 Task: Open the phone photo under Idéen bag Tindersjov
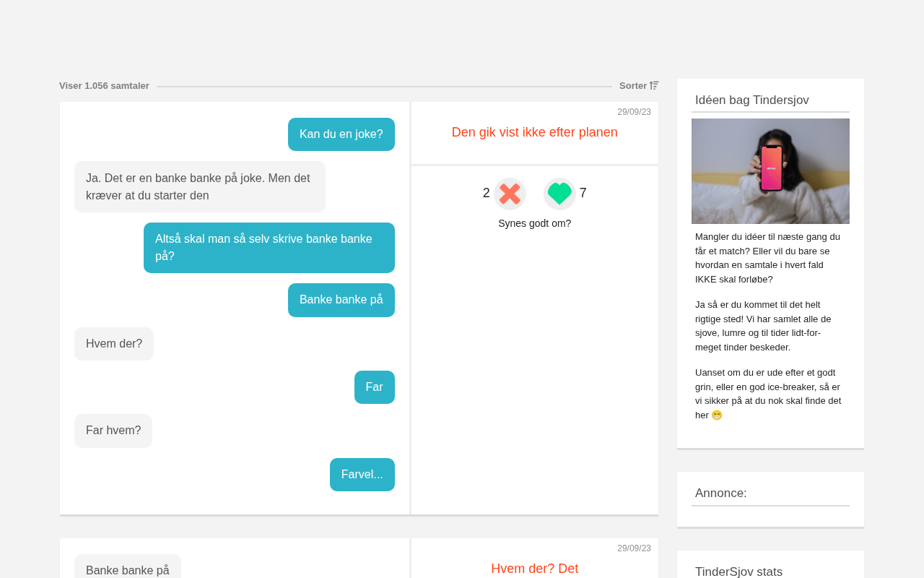click(x=770, y=171)
